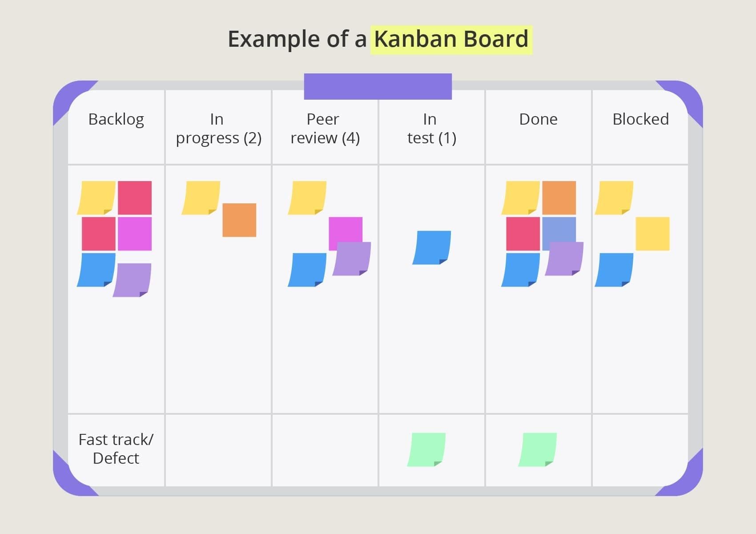Select the blue note in Blocked column
756x534 pixels.
point(614,270)
